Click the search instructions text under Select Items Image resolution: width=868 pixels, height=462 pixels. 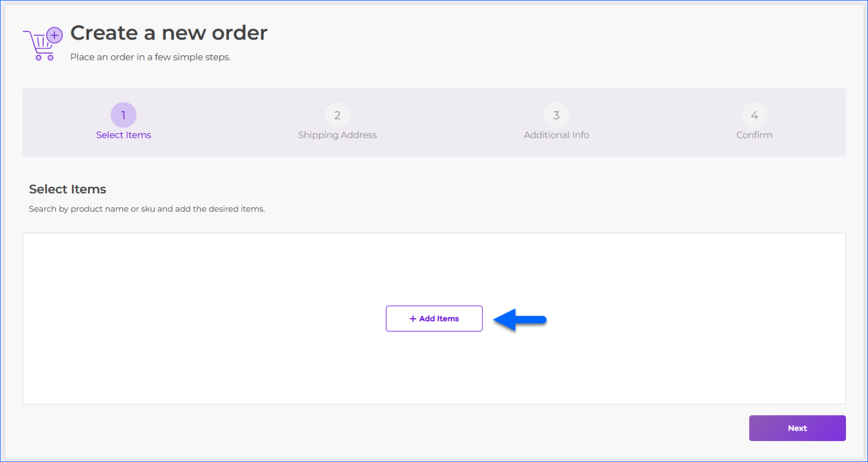coord(146,208)
